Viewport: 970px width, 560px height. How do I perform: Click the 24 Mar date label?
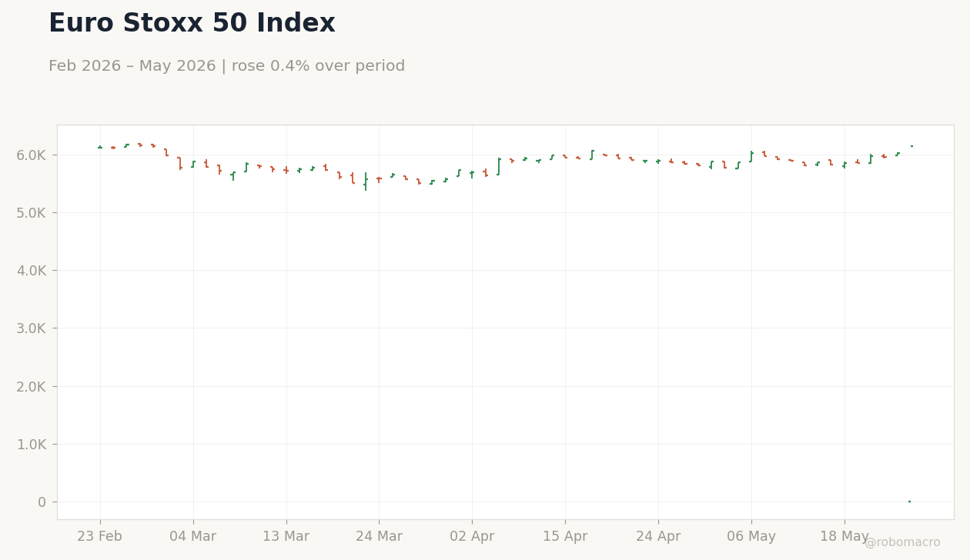click(379, 536)
